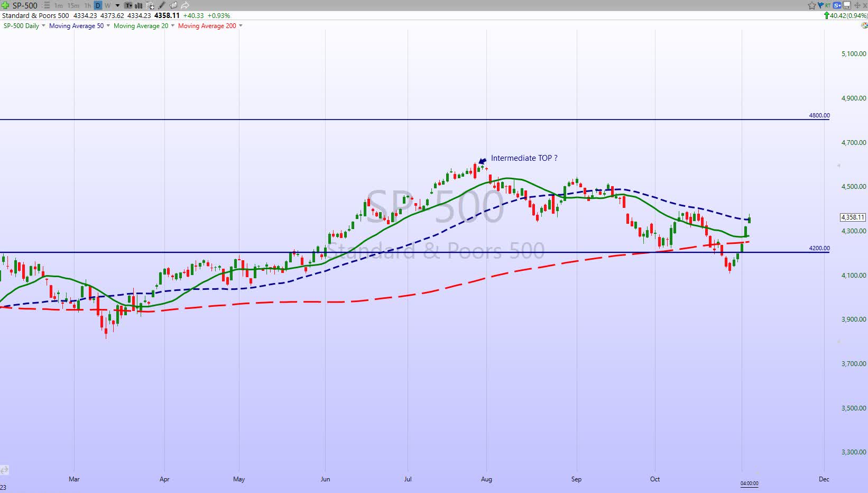Click the green plus to add a symbol
The height and width of the screenshot is (493, 868).
(5, 5)
